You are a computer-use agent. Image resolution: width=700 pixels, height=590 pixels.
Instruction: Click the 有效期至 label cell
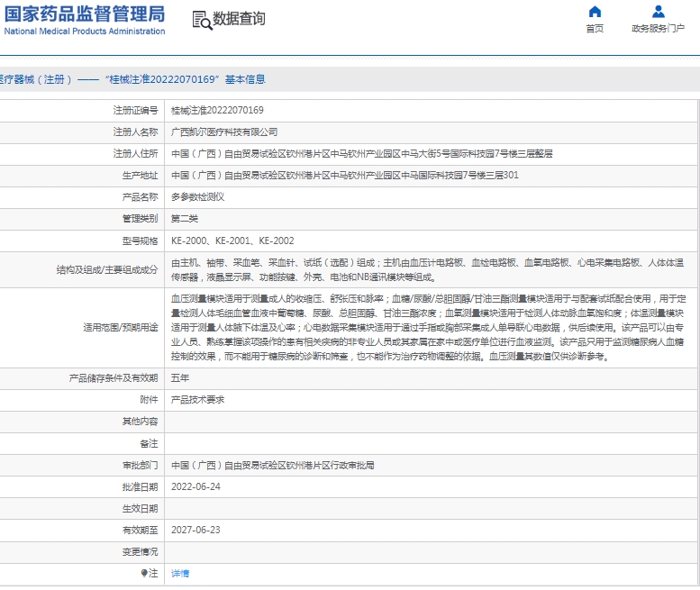(x=82, y=530)
